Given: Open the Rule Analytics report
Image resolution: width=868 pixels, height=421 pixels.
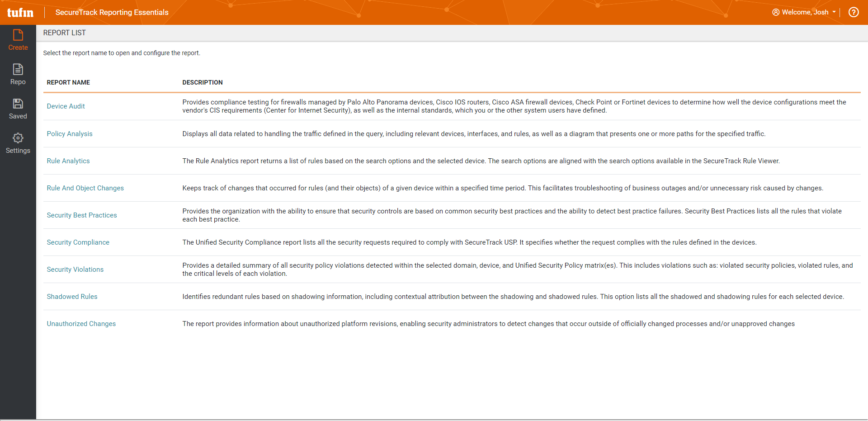Looking at the screenshot, I should [x=68, y=161].
